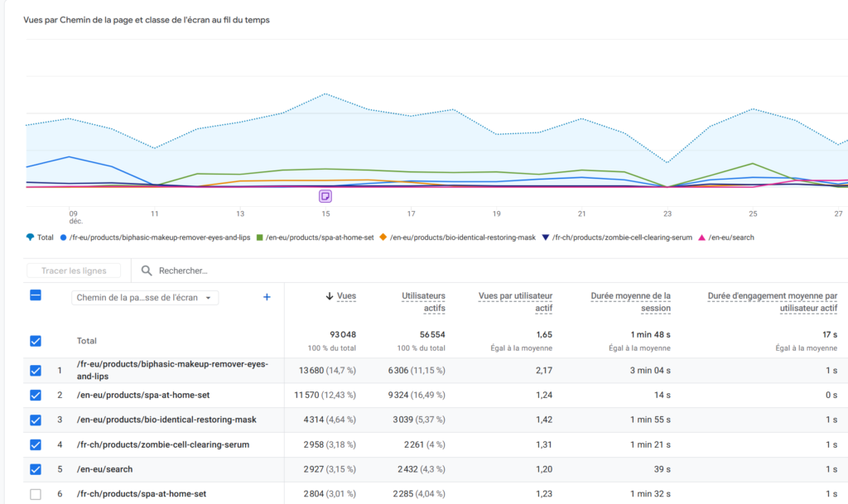Click the Durée moyenne de la session header
The height and width of the screenshot is (504, 848).
point(630,301)
